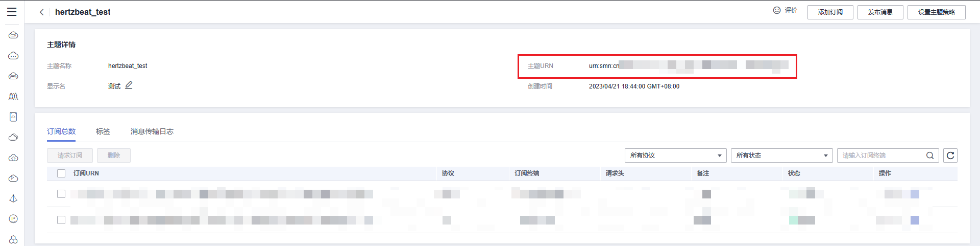Check the second subscription row checkbox
Image resolution: width=980 pixels, height=246 pixels.
[61, 220]
